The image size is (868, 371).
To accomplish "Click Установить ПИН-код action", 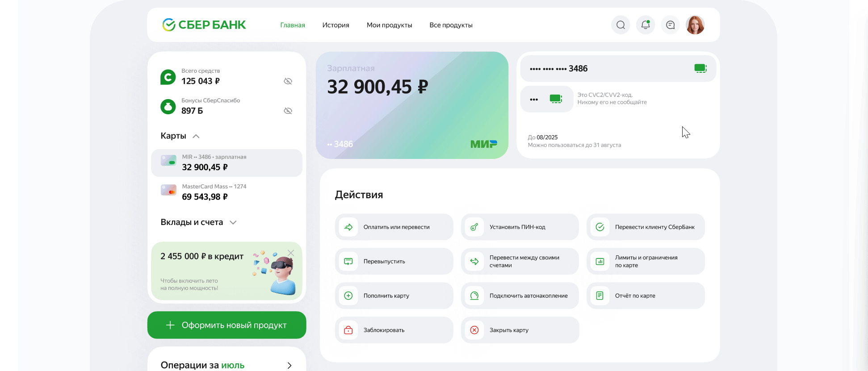I will [x=520, y=227].
